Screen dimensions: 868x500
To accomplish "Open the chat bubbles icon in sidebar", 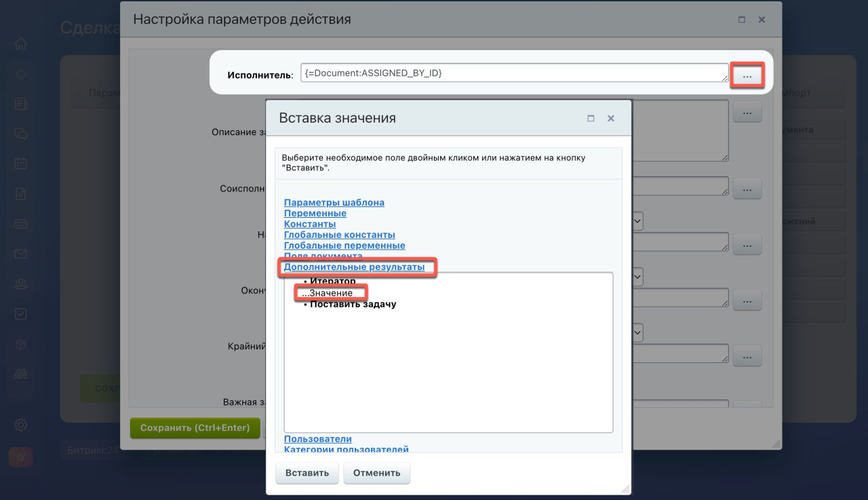I will point(21,134).
